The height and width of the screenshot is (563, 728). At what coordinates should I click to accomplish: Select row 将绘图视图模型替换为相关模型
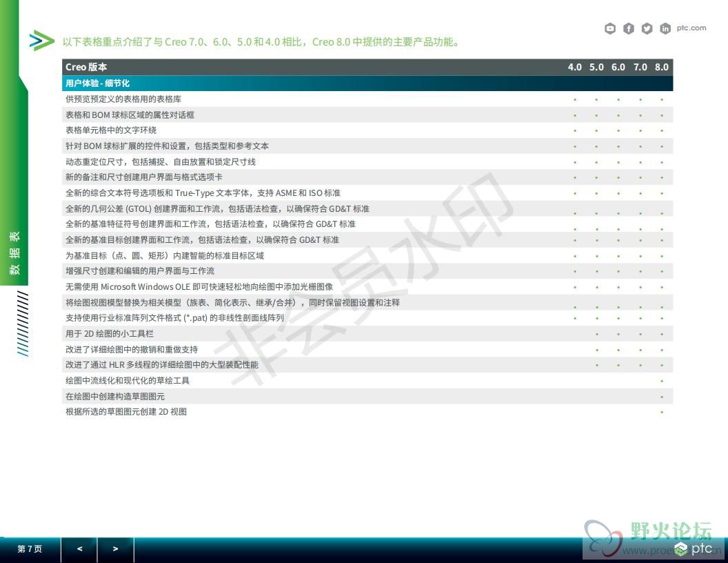click(x=367, y=302)
